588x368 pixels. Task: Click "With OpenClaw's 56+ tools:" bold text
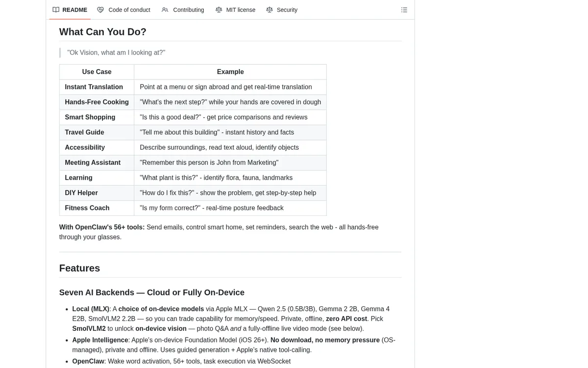tap(102, 227)
